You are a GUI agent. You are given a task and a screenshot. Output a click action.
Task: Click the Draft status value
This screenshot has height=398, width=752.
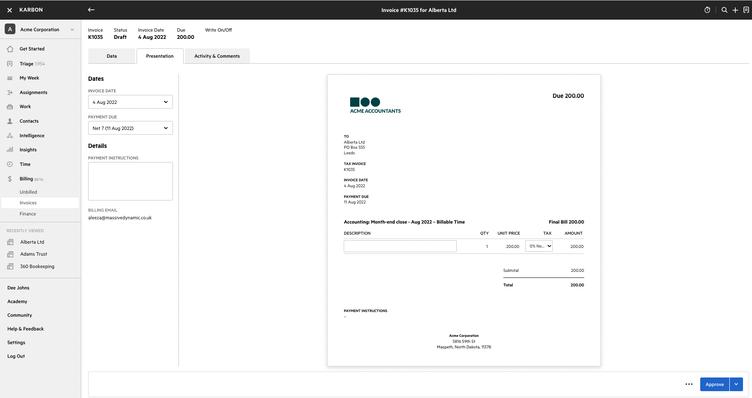(120, 37)
